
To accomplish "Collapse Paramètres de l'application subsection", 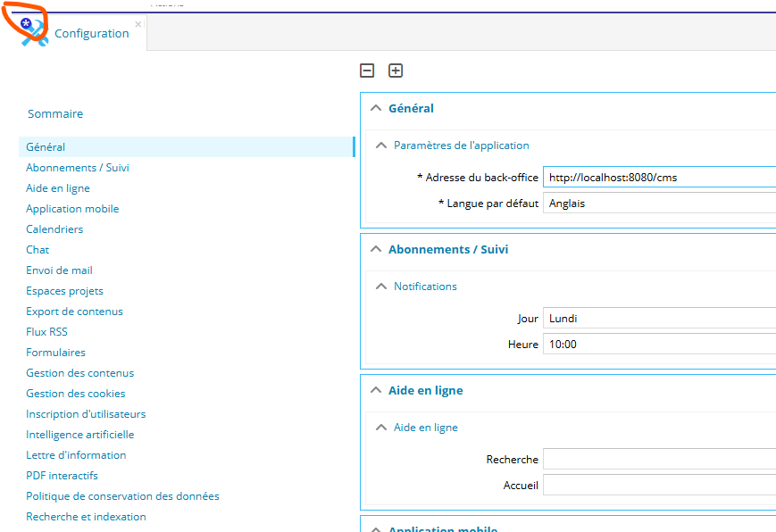I will pos(381,145).
